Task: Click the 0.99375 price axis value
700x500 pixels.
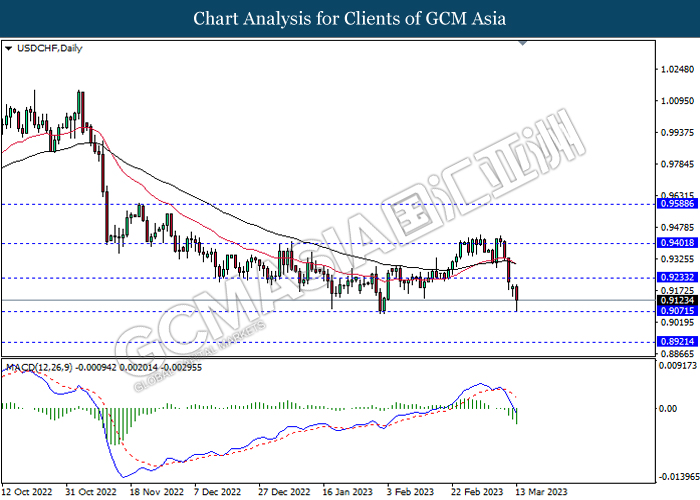Action: point(677,133)
